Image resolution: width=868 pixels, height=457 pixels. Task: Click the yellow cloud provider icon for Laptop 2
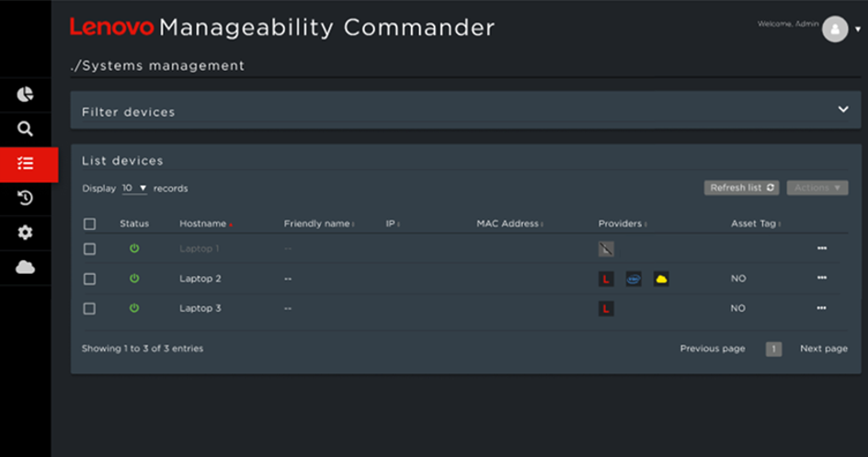click(661, 279)
